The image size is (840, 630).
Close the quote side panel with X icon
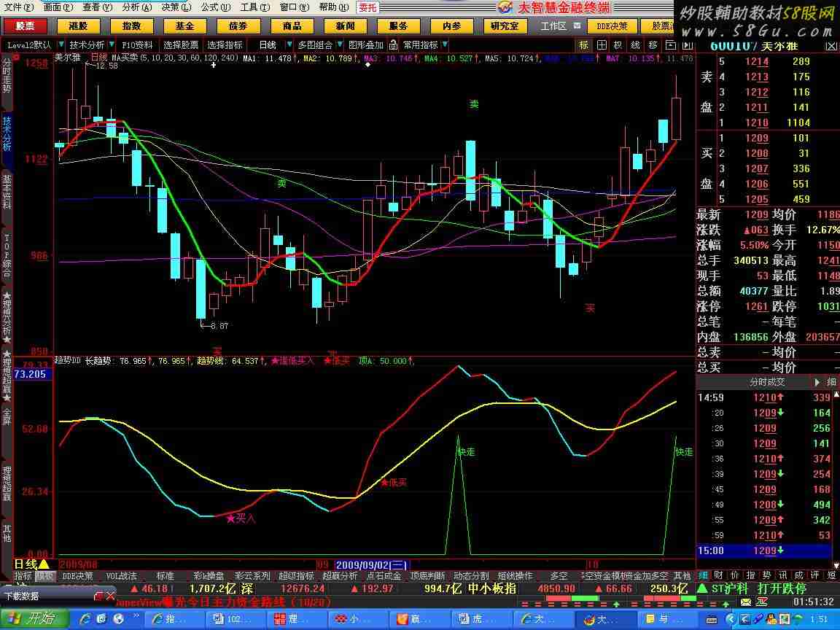click(831, 47)
